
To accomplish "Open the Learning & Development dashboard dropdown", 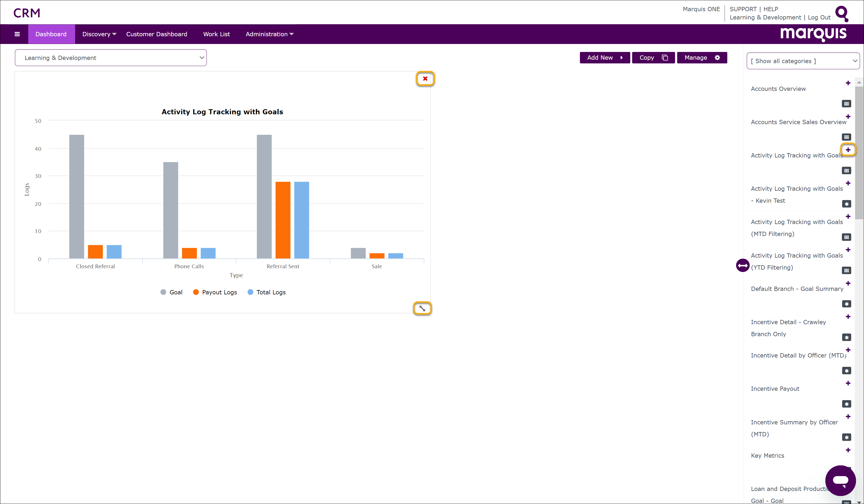I will pyautogui.click(x=110, y=58).
